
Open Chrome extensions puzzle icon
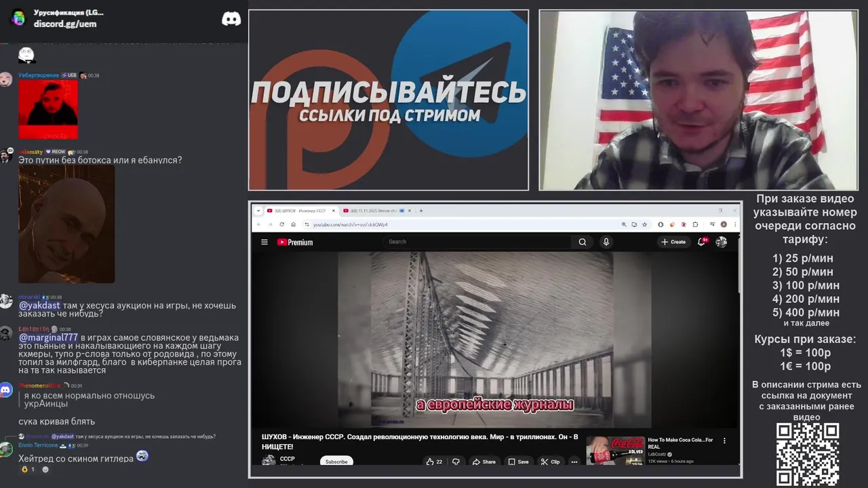tap(695, 224)
